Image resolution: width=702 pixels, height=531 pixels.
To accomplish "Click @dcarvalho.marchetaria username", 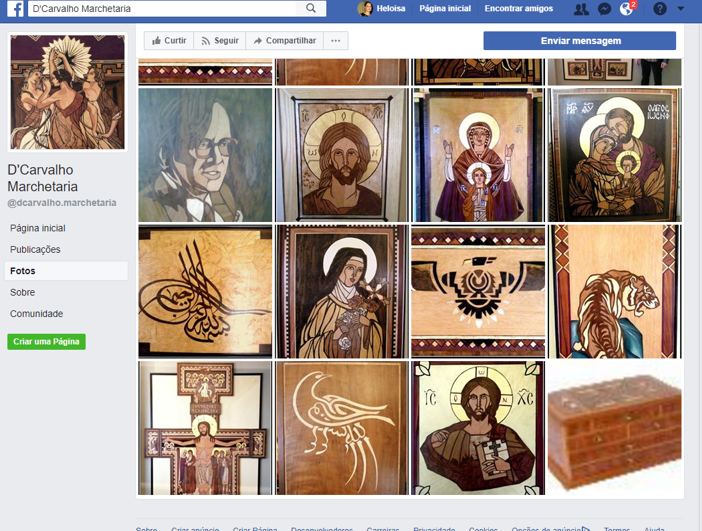I will point(62,203).
